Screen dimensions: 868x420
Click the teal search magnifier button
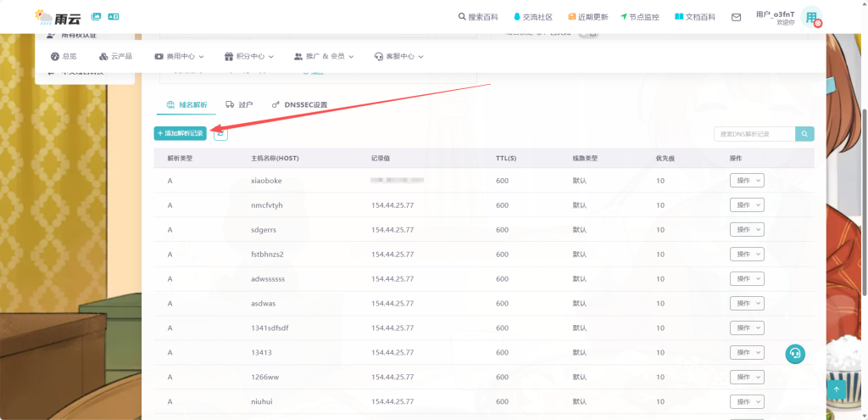point(804,134)
